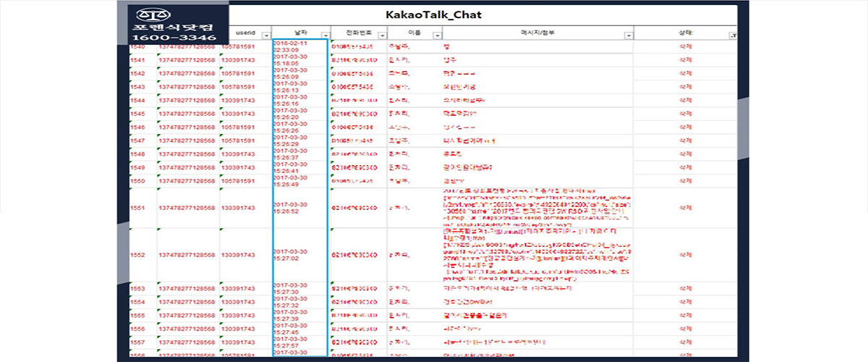Image resolution: width=868 pixels, height=362 pixels.
Task: Select date cell 2017-03-30 15:26:52
Action: [x=300, y=208]
